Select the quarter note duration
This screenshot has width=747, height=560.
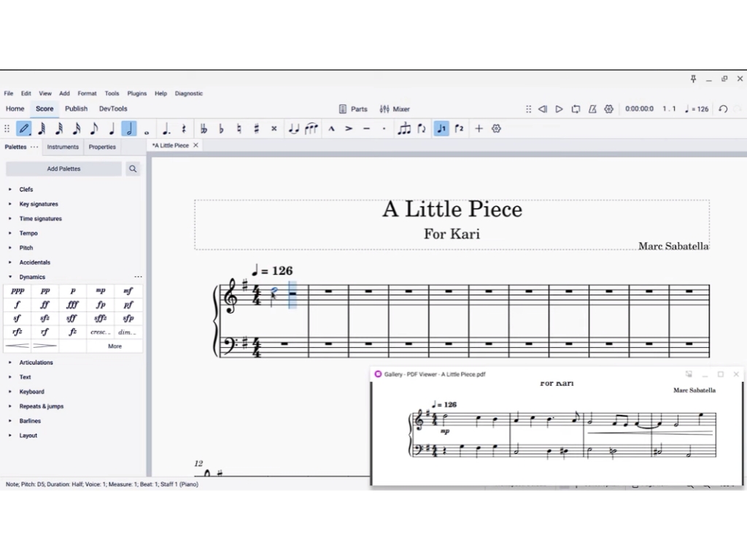112,128
